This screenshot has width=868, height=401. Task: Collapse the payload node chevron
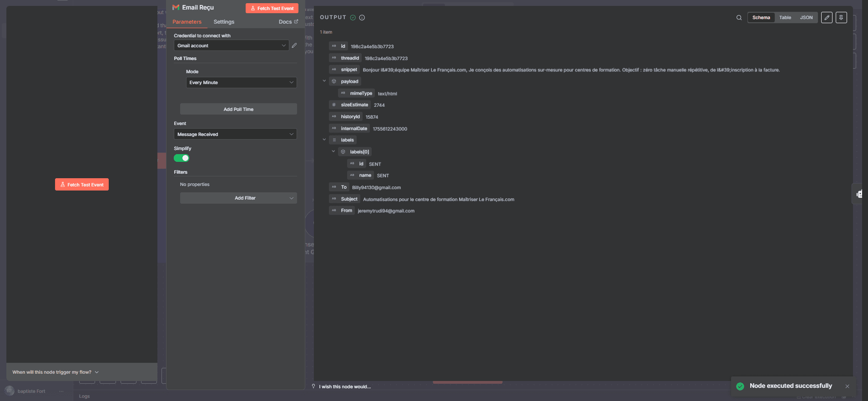coord(324,81)
